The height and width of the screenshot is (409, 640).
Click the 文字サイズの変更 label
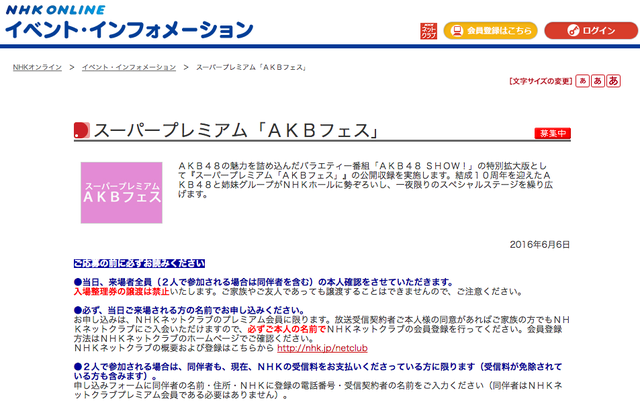(x=541, y=81)
